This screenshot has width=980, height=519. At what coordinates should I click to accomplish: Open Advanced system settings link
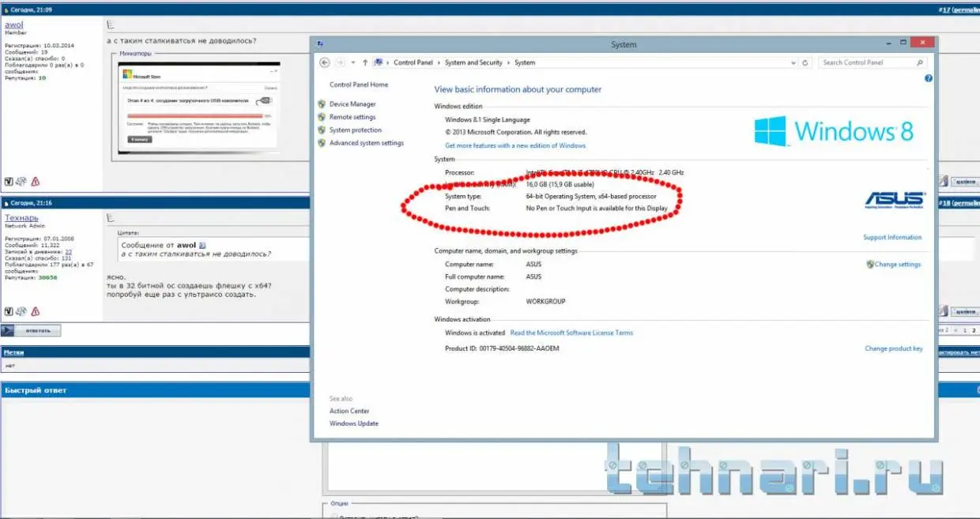367,143
